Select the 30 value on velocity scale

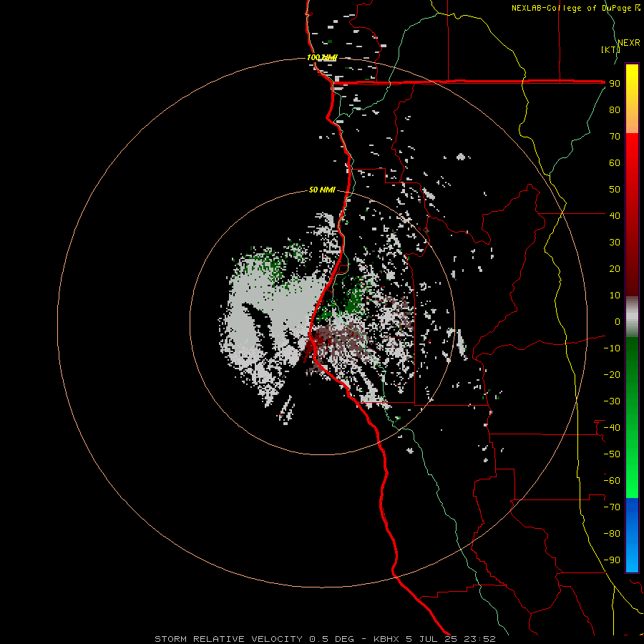pyautogui.click(x=615, y=243)
